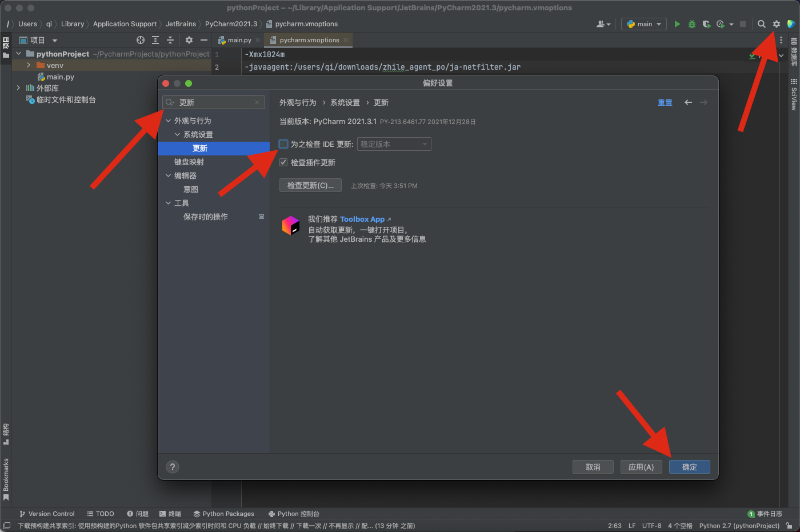Enable check for IDE updates checkbox
Image resolution: width=800 pixels, height=532 pixels.
283,144
